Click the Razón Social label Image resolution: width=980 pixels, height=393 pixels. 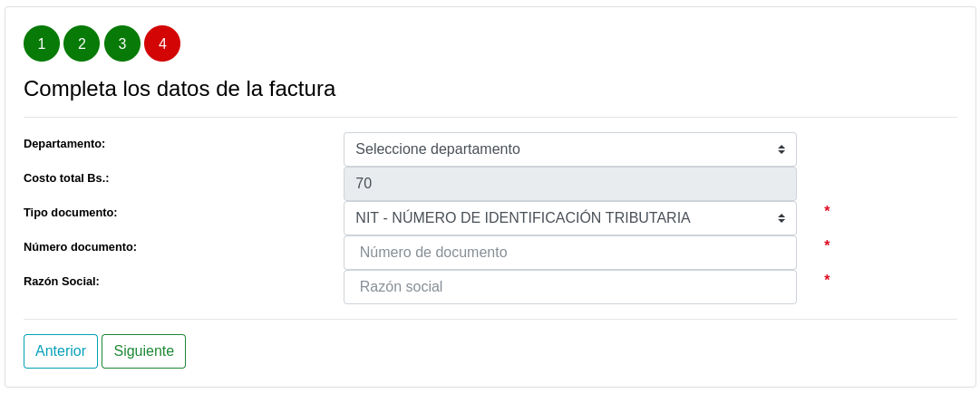62,282
